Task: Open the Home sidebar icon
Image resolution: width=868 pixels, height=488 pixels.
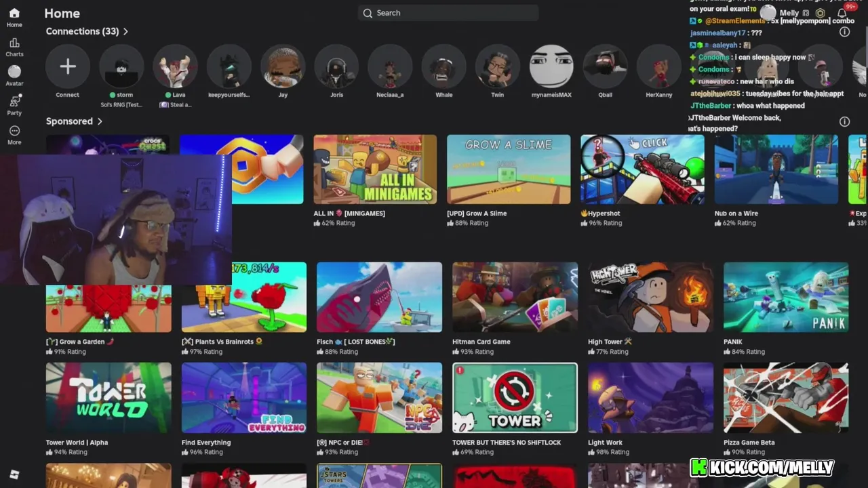Action: tap(14, 18)
